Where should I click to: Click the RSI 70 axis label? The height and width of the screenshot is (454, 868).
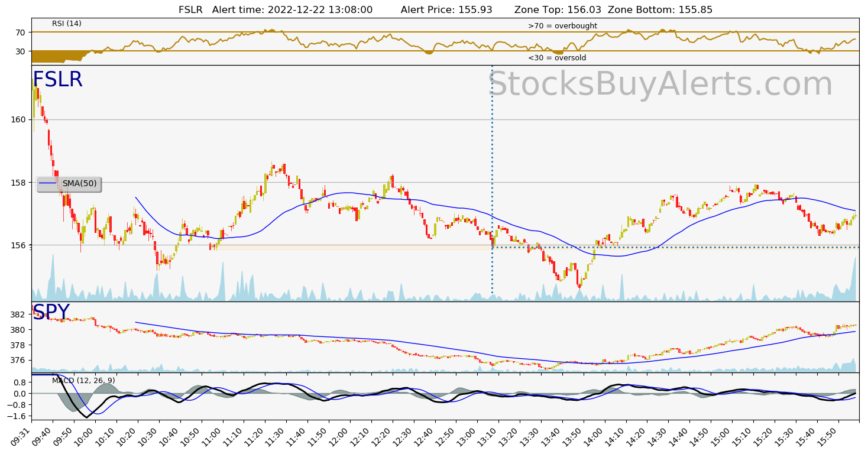coord(21,32)
